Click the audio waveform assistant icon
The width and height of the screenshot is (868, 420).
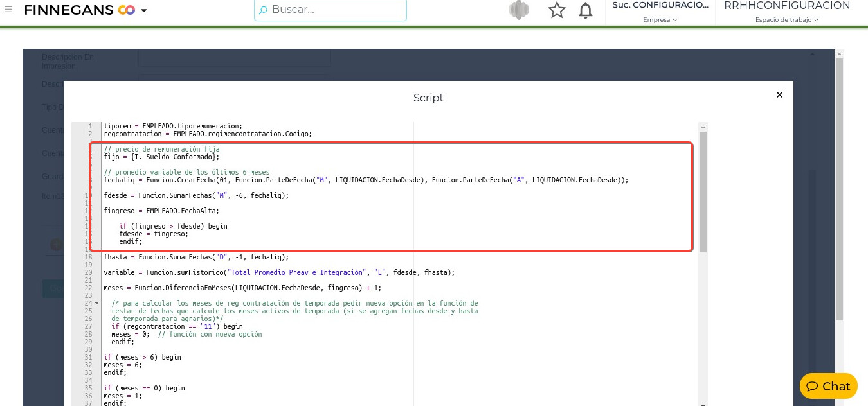tap(518, 10)
